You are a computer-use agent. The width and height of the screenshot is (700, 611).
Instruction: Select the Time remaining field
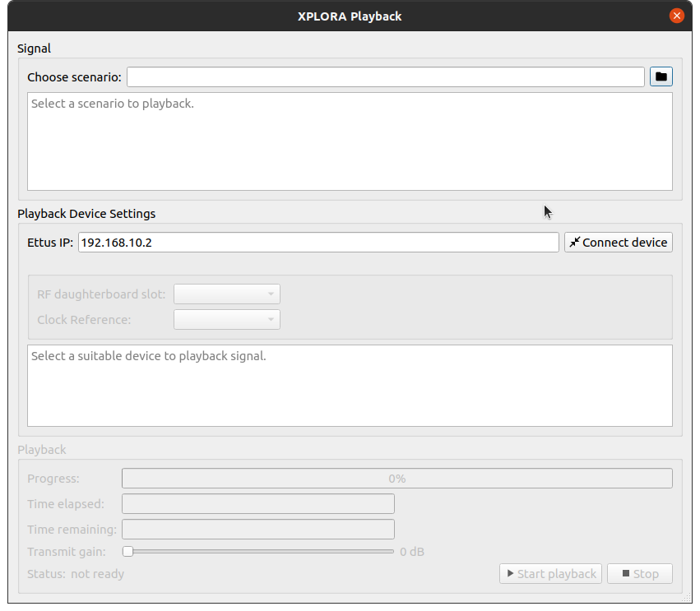(258, 530)
